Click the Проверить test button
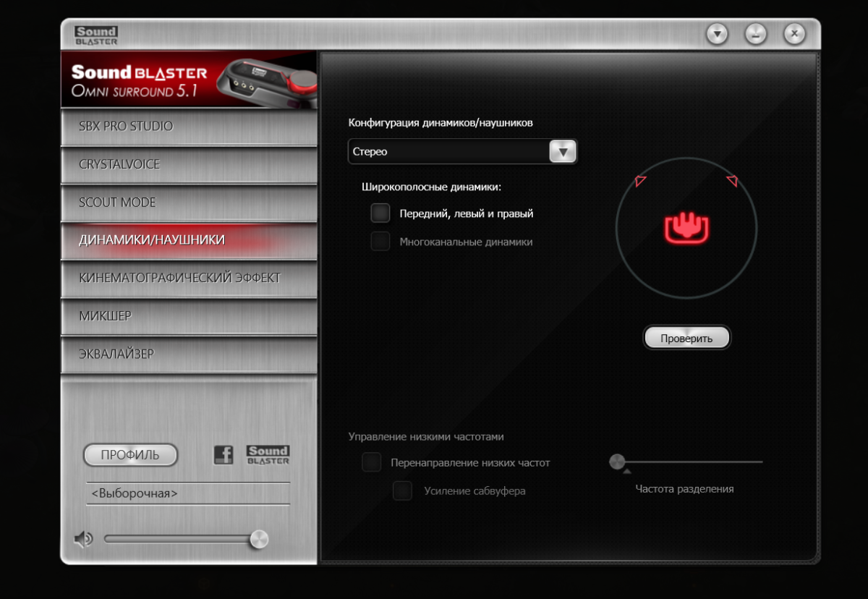Viewport: 868px width, 599px height. pos(686,338)
